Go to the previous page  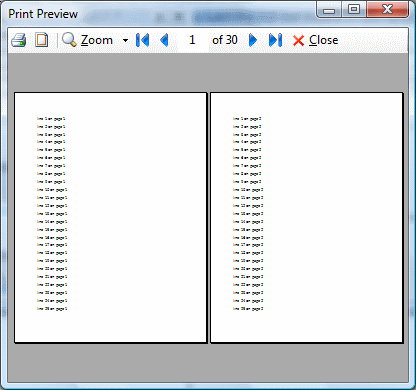click(x=164, y=40)
